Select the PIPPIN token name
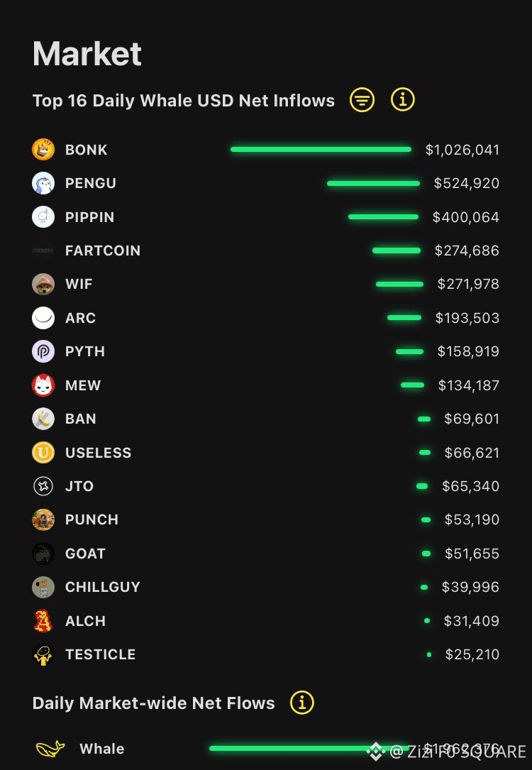 90,217
